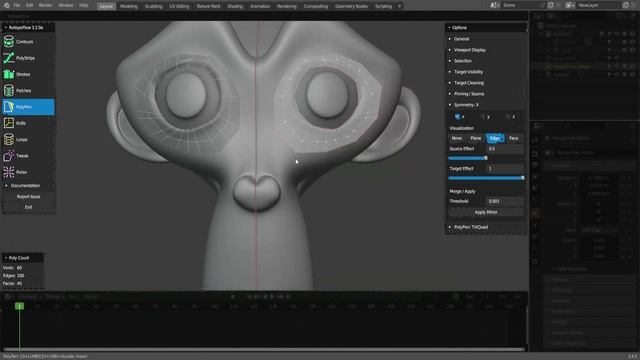Open the Window menu
This screenshot has height=360, width=640.
[65, 6]
